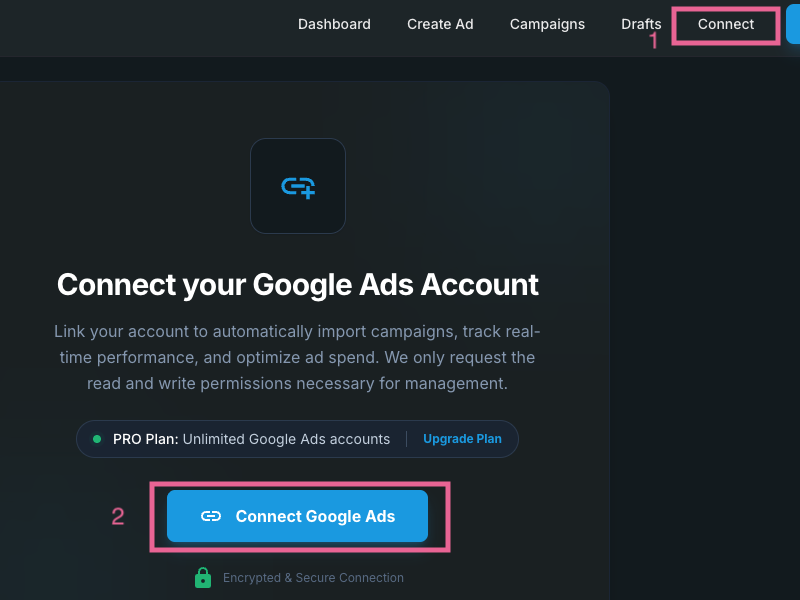The image size is (800, 600).
Task: Click the pink number 1 annotation marker
Action: 654,41
